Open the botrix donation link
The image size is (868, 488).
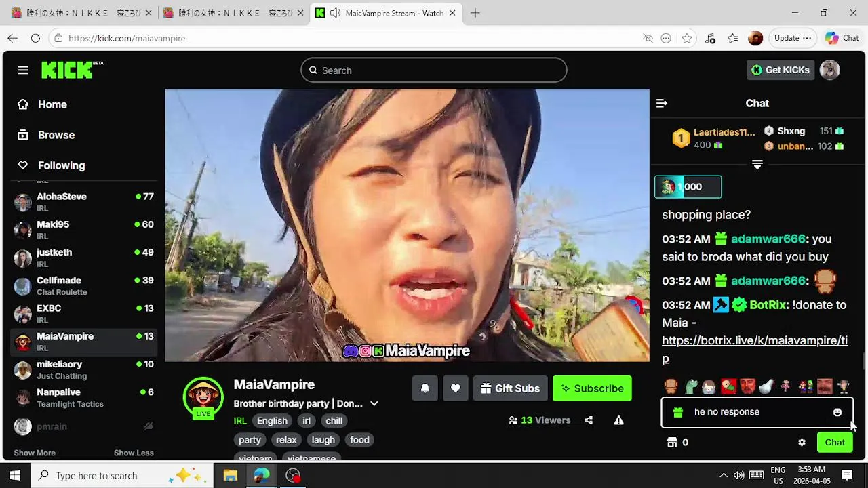(754, 349)
